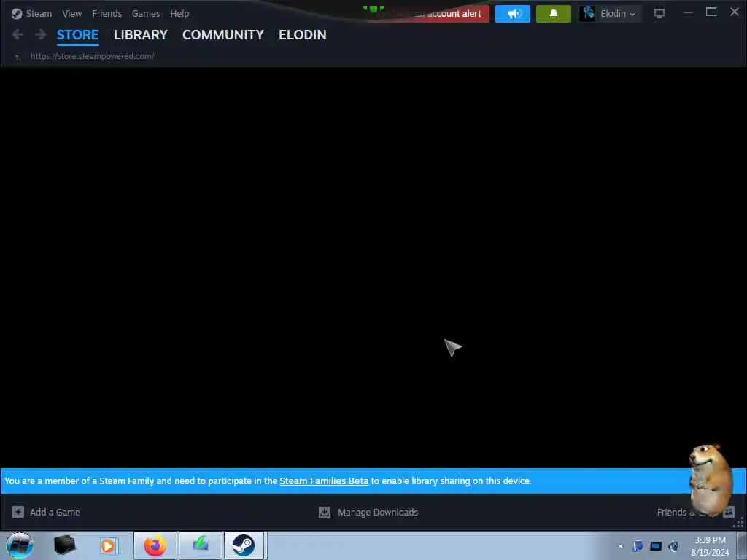This screenshot has width=747, height=560.
Task: Click the green bell notifications button
Action: click(x=553, y=14)
